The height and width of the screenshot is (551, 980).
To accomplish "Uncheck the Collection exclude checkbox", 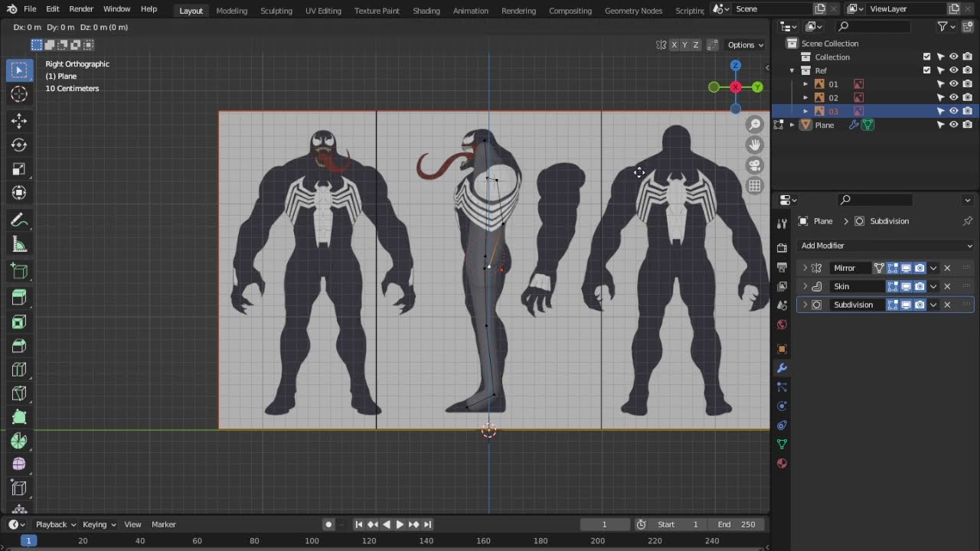I will pyautogui.click(x=927, y=57).
